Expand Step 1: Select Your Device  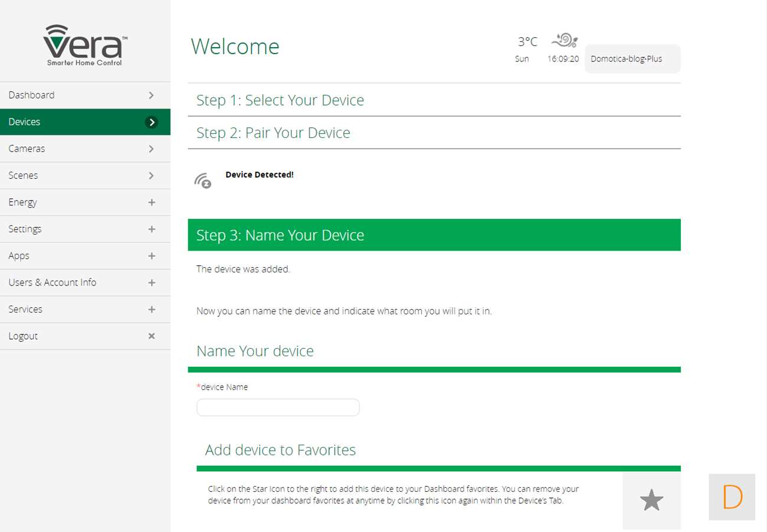pos(280,100)
